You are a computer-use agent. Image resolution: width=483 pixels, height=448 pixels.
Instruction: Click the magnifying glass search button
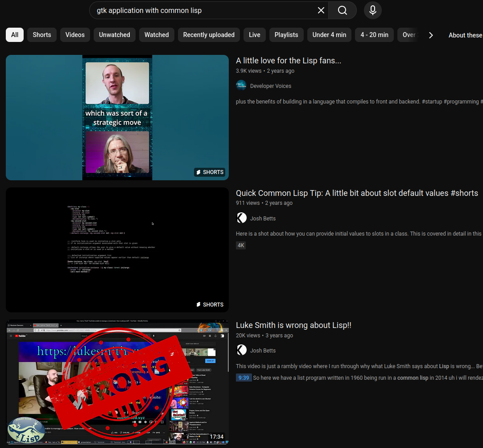coord(342,10)
